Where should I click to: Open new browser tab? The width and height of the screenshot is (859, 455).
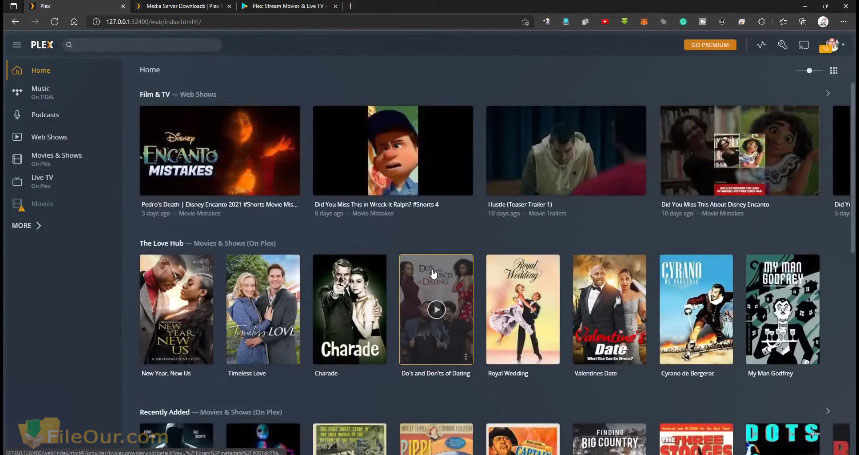[350, 6]
